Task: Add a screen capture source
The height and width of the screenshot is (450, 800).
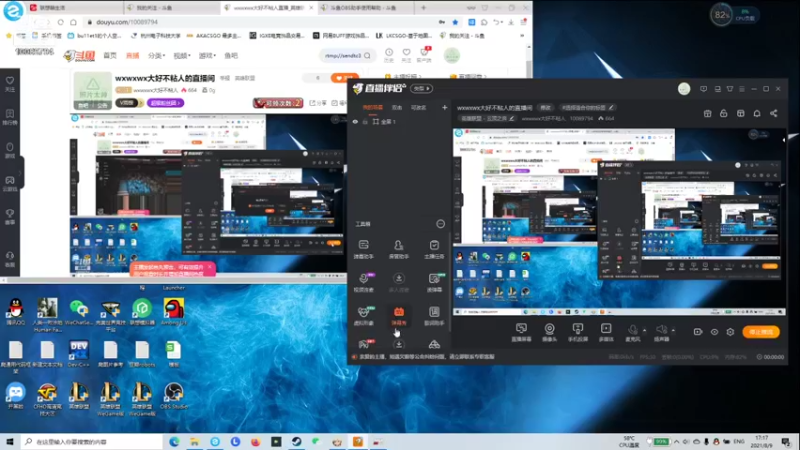Action: click(521, 332)
